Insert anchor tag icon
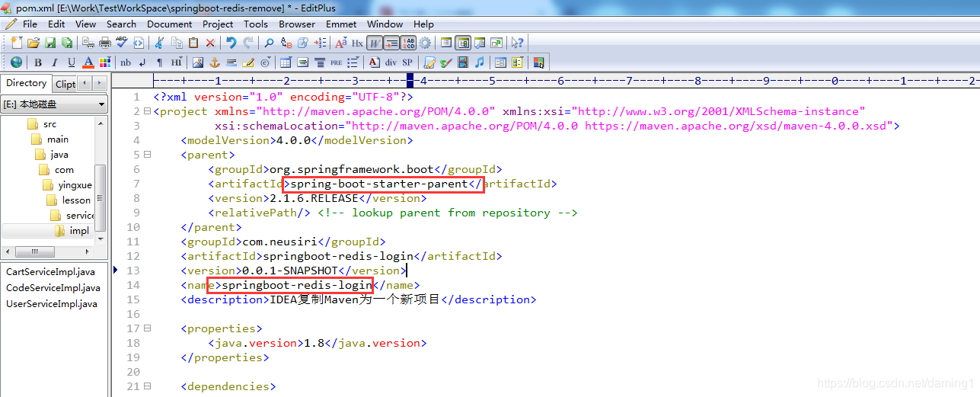Image resolution: width=980 pixels, height=397 pixels. 215,62
